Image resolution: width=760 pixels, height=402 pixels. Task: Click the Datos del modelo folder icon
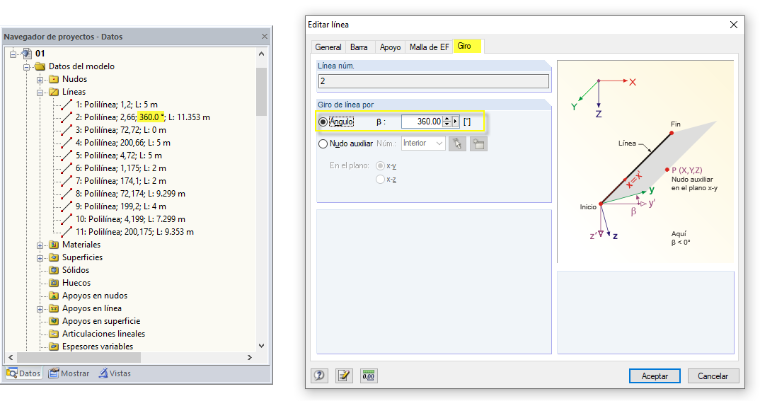coord(40,66)
